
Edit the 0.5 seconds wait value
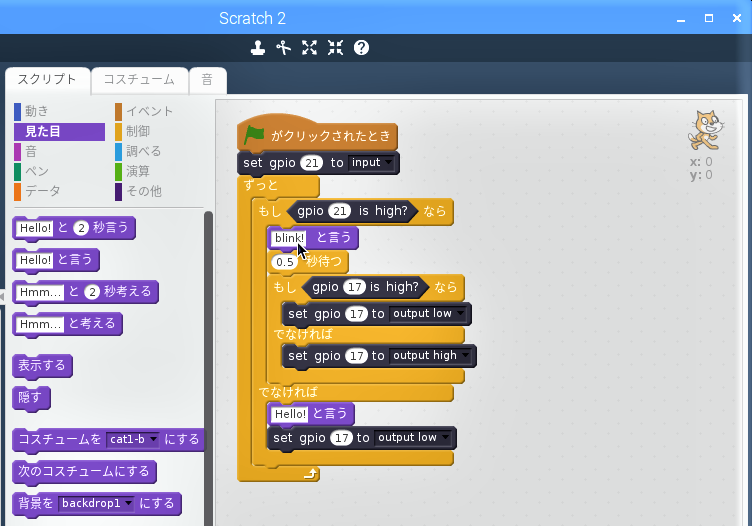[x=284, y=262]
